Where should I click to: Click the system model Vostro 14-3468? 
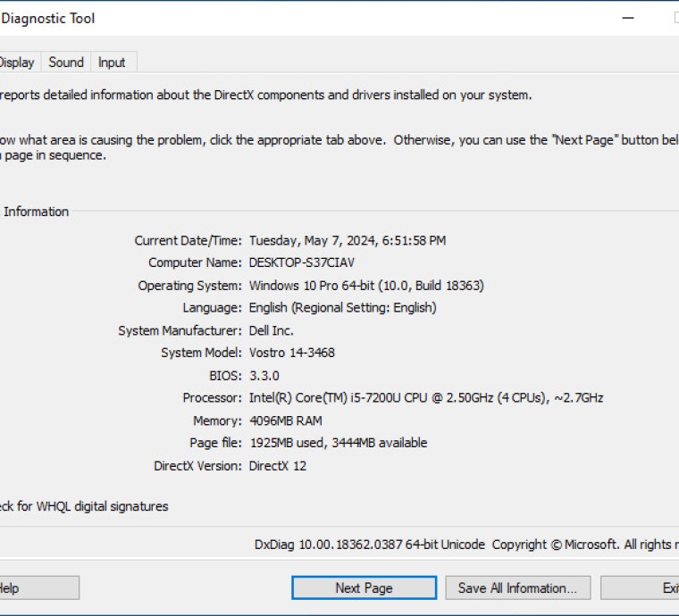(x=292, y=353)
